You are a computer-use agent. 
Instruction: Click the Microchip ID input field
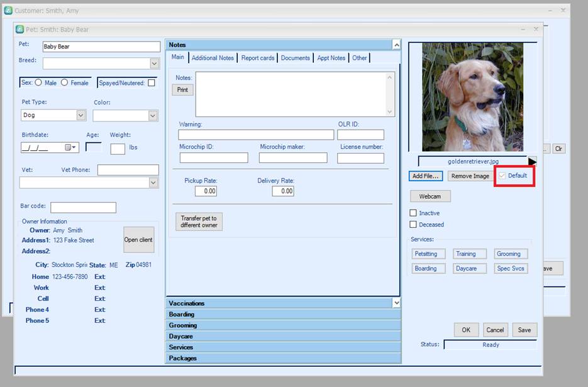click(x=213, y=158)
